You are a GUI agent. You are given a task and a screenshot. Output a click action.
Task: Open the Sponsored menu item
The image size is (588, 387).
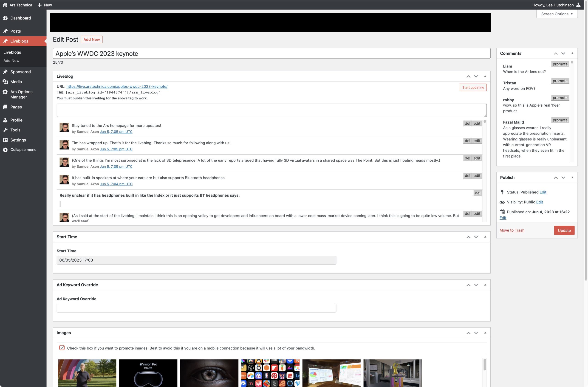(20, 72)
